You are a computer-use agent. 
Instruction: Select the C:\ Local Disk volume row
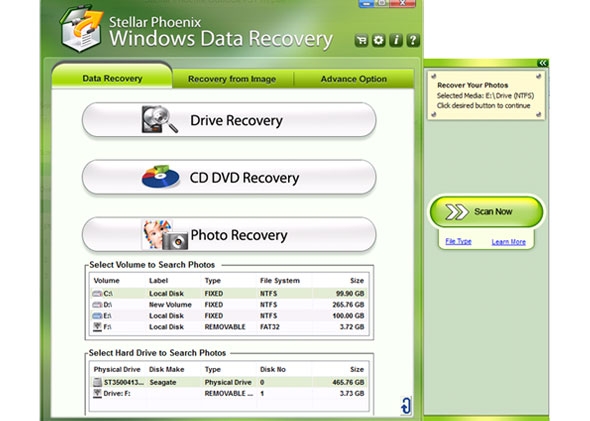click(228, 293)
